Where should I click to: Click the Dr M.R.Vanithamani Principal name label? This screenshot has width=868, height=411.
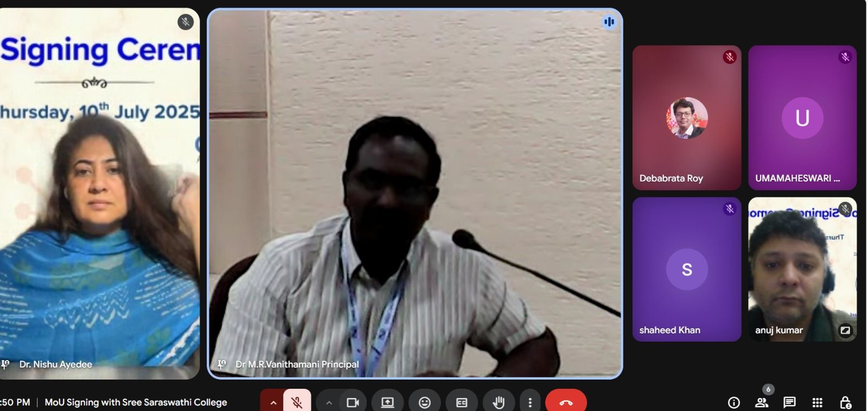click(x=297, y=364)
